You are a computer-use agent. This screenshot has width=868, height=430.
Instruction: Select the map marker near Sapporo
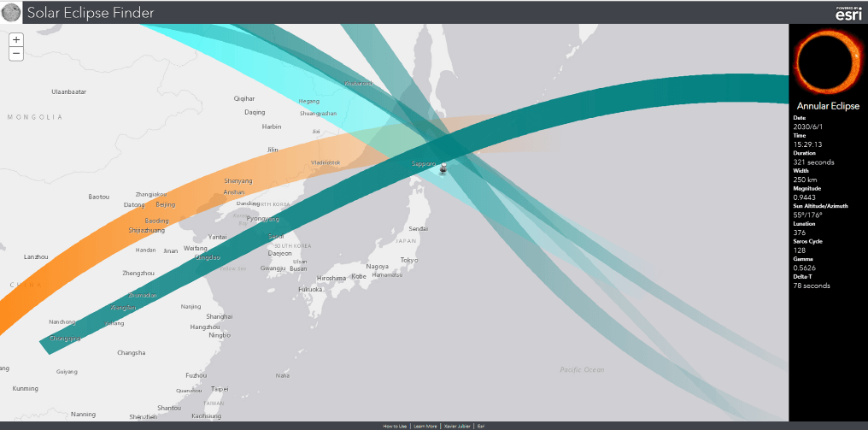443,169
